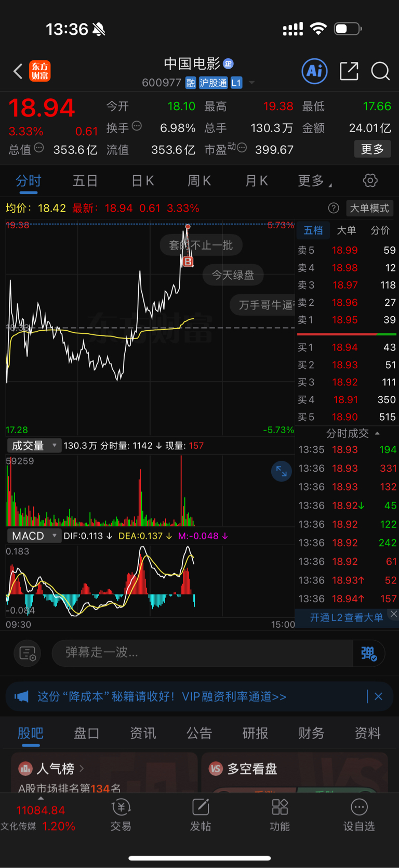The width and height of the screenshot is (399, 868).
Task: Switch to the 资讯 tab
Action: click(x=143, y=733)
